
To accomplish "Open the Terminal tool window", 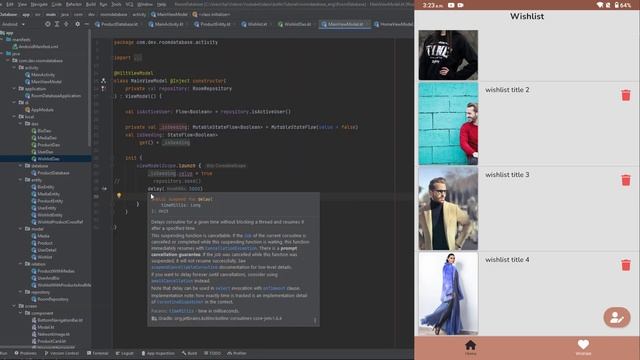I will coord(98,353).
